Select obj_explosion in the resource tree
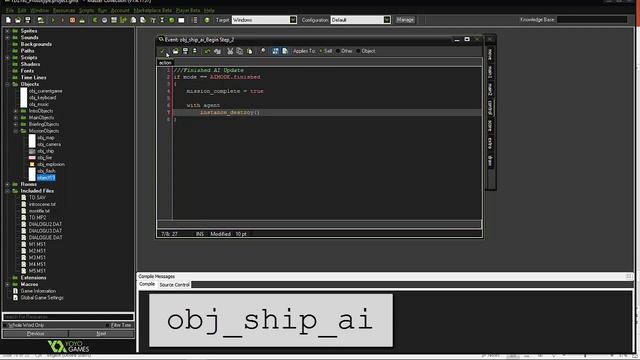Viewport: 640px width, 360px height. pos(51,164)
